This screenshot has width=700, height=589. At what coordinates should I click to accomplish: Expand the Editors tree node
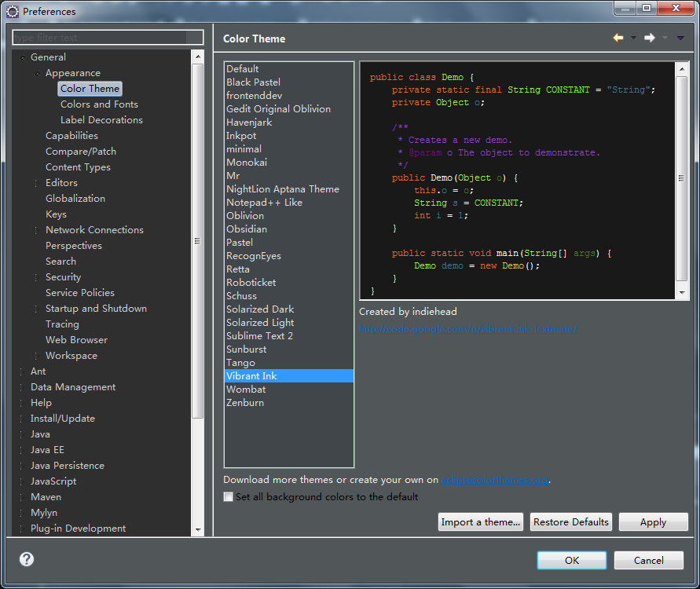[36, 183]
